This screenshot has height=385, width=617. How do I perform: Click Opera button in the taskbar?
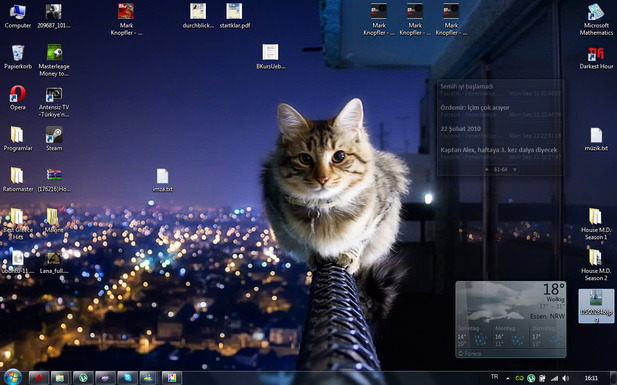click(x=39, y=378)
